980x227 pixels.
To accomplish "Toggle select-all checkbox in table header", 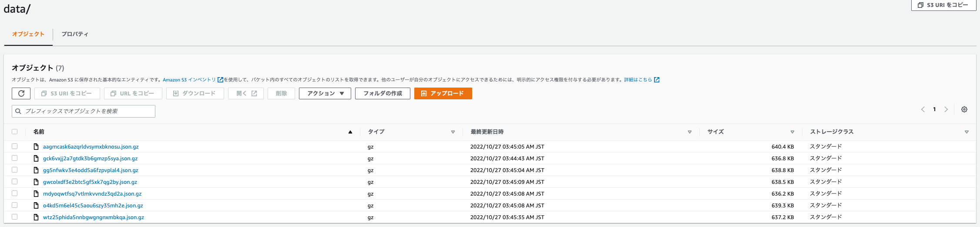I will (15, 132).
